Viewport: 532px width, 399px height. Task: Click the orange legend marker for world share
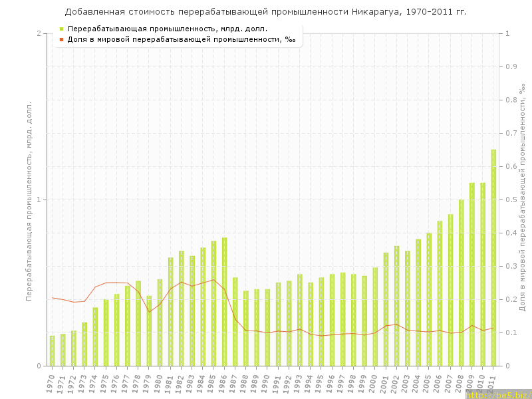click(x=62, y=40)
